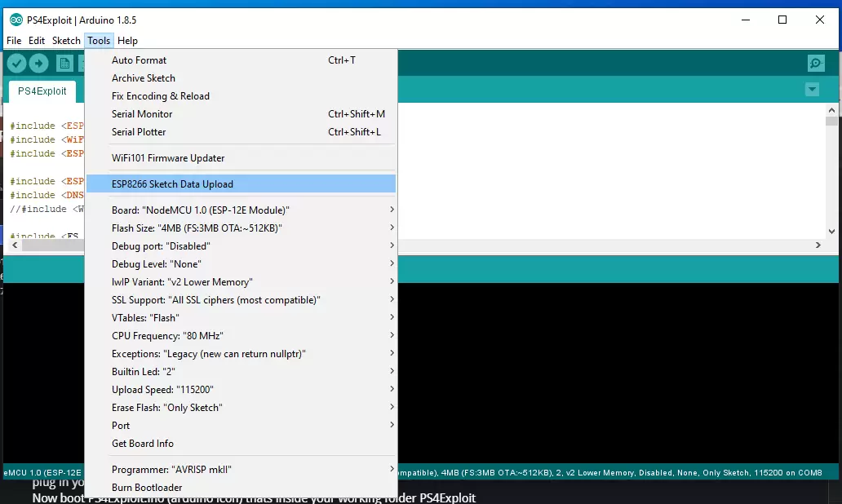The image size is (842, 504).
Task: Expand the Exceptions submenu
Action: [x=241, y=354]
